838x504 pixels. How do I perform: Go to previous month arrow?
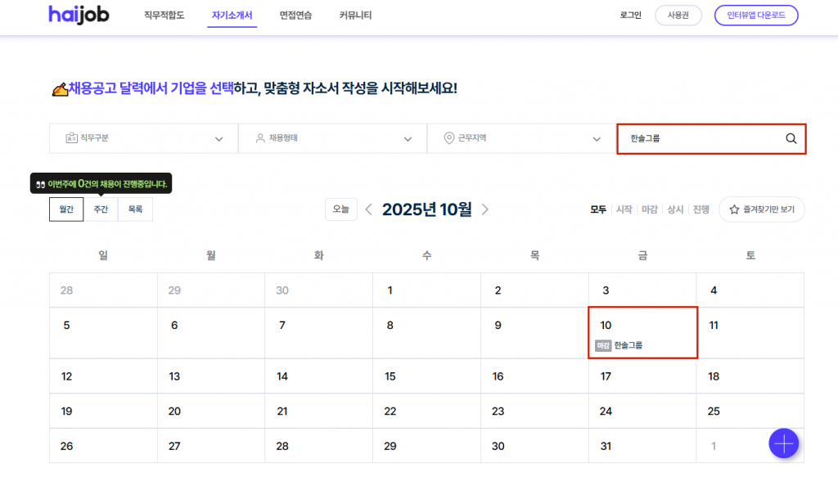pyautogui.click(x=368, y=209)
